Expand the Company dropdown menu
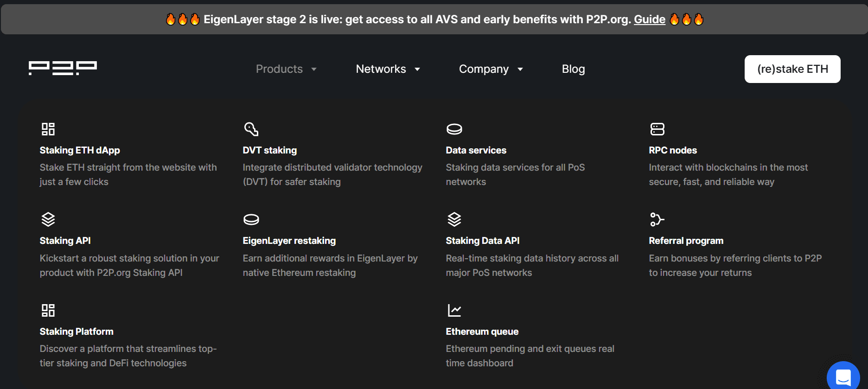 coord(491,69)
